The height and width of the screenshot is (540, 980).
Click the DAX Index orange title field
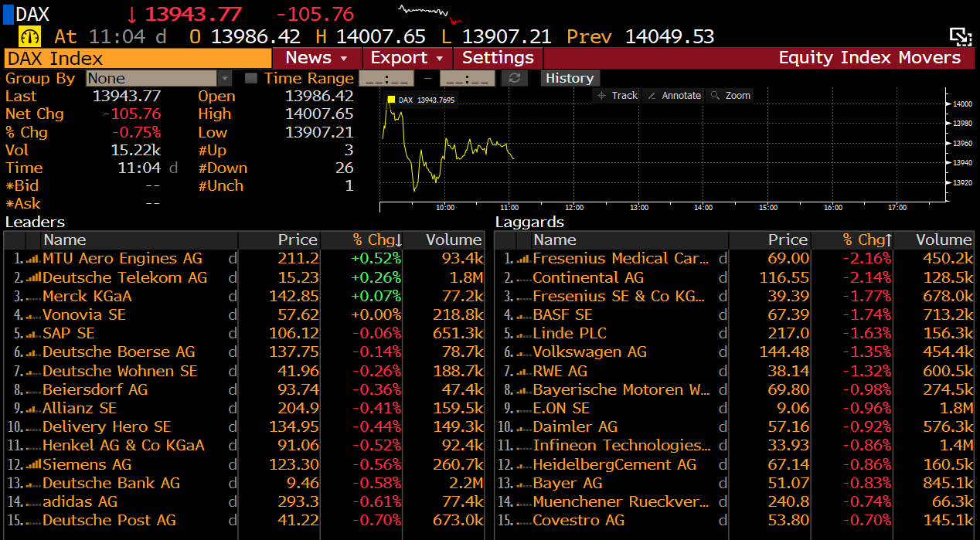coord(138,58)
